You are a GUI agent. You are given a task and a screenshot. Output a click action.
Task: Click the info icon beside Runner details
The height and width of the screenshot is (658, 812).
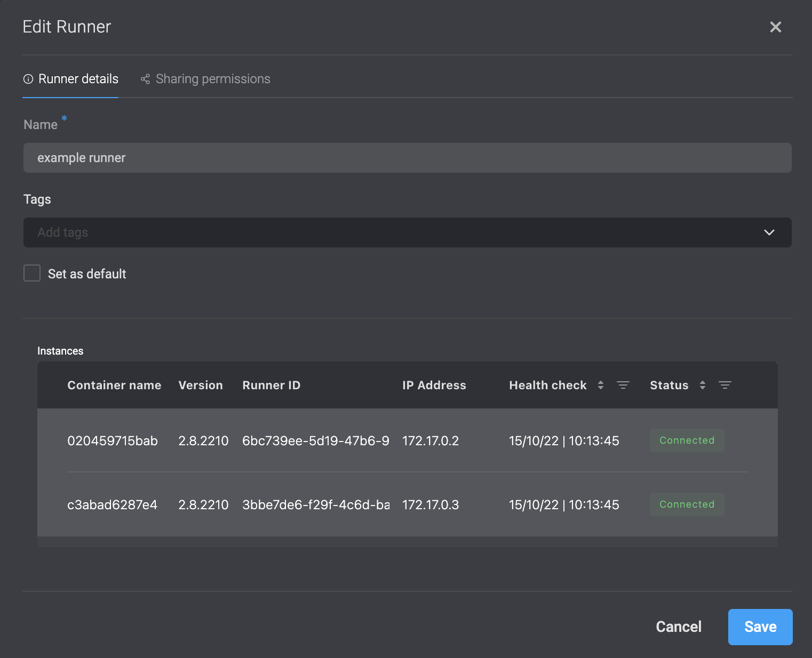click(x=28, y=79)
